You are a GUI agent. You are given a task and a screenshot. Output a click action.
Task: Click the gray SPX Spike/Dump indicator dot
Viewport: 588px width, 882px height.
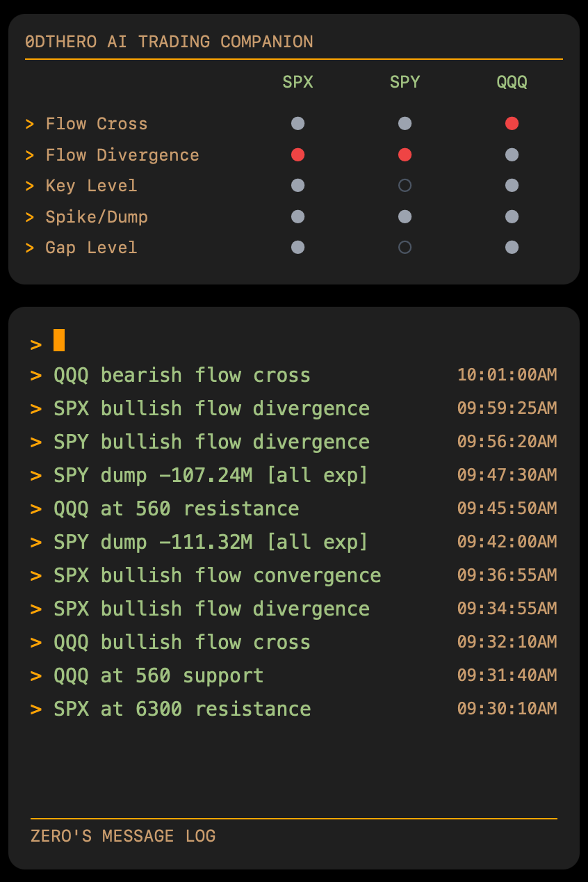pyautogui.click(x=297, y=216)
